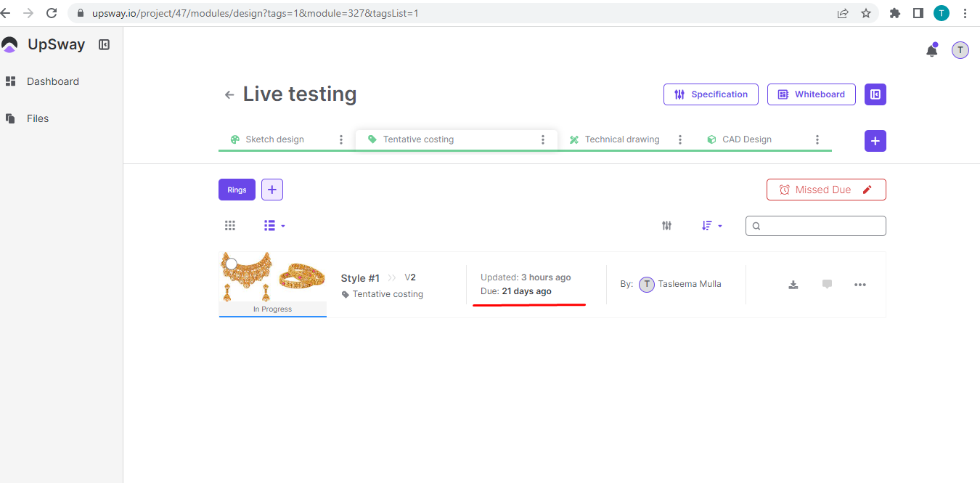Click the search input field
Image resolution: width=980 pixels, height=483 pixels.
(822, 226)
